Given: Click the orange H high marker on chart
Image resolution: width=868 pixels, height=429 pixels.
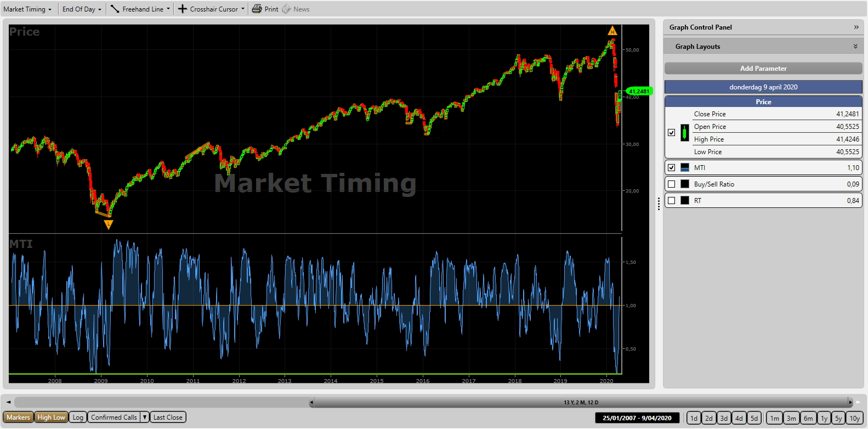Looking at the screenshot, I should (x=612, y=31).
